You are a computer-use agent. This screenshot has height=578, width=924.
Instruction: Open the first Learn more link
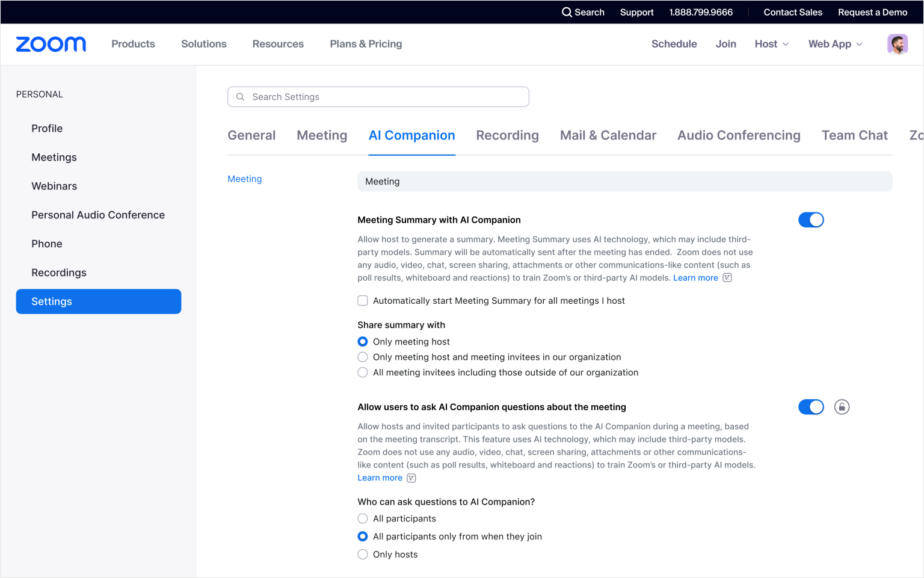pos(695,277)
